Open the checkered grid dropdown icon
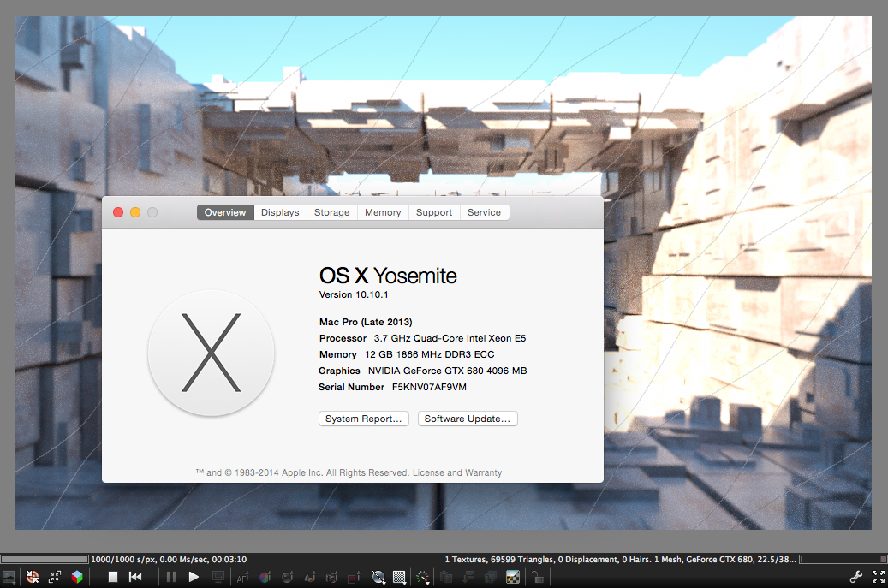Image resolution: width=888 pixels, height=588 pixels. pos(400,577)
